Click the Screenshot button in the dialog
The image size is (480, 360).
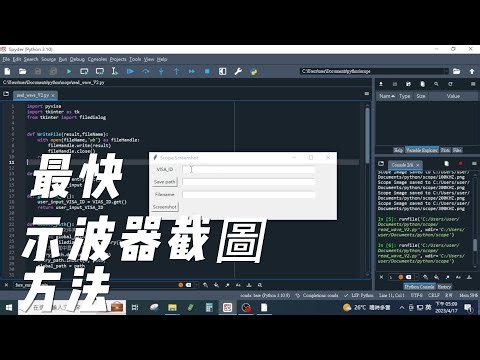(x=165, y=207)
